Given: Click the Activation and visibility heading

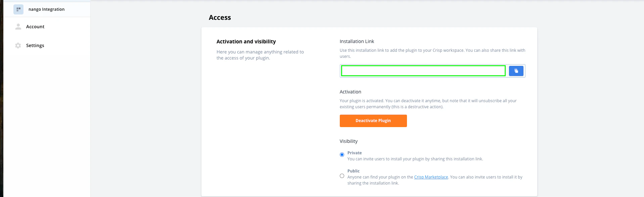Looking at the screenshot, I should [246, 42].
